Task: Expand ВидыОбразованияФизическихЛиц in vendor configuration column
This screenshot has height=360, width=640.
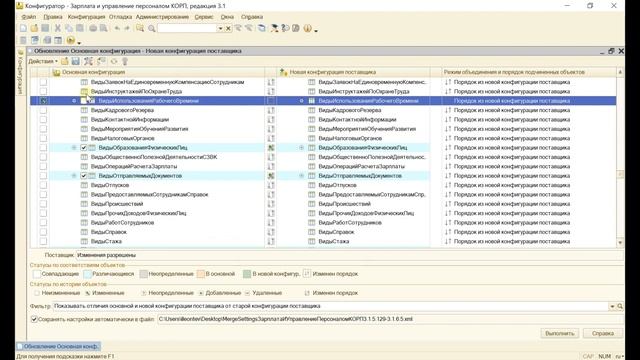Action: (302, 148)
